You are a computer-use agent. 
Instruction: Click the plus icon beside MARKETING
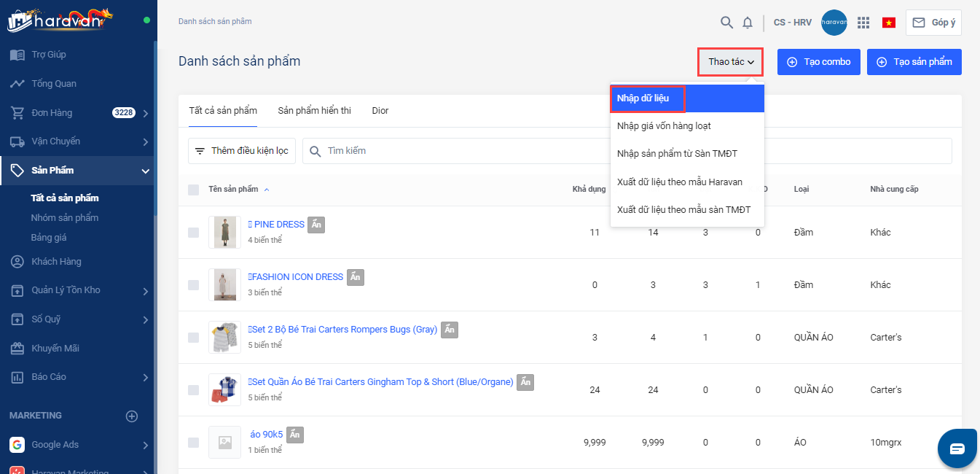132,416
